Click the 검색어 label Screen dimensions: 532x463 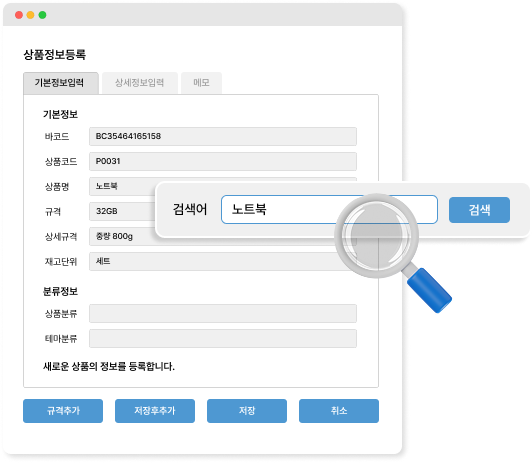(x=190, y=209)
